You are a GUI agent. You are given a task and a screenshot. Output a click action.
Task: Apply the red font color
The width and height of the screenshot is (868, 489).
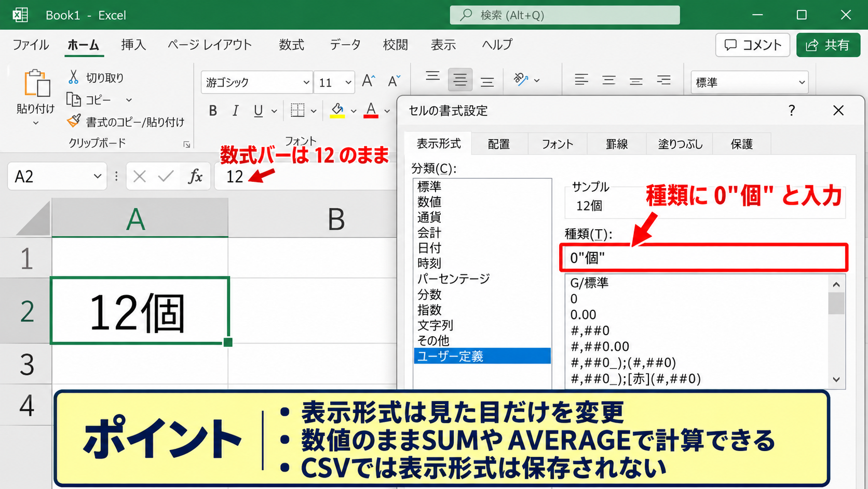pyautogui.click(x=371, y=110)
